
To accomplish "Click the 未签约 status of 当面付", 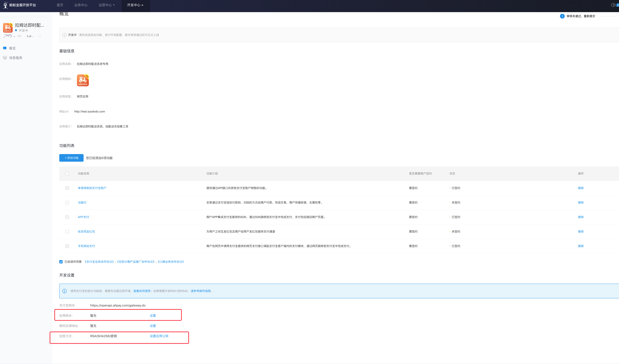I will click(x=456, y=202).
